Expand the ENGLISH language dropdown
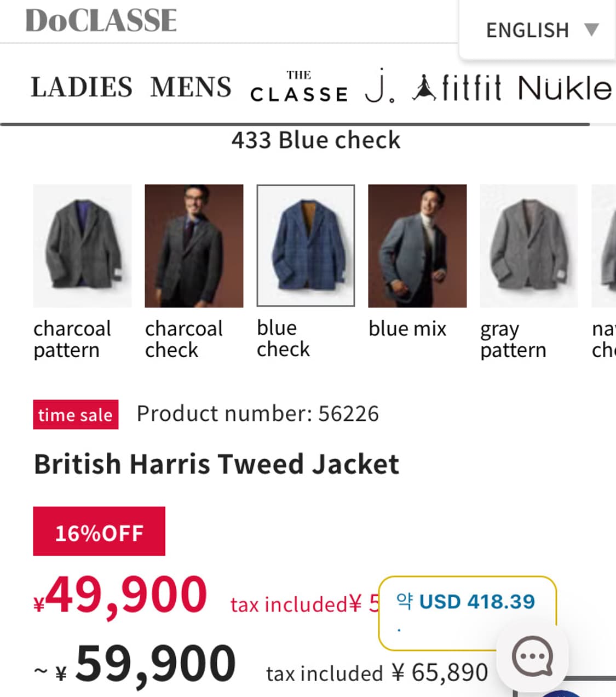 [x=537, y=30]
